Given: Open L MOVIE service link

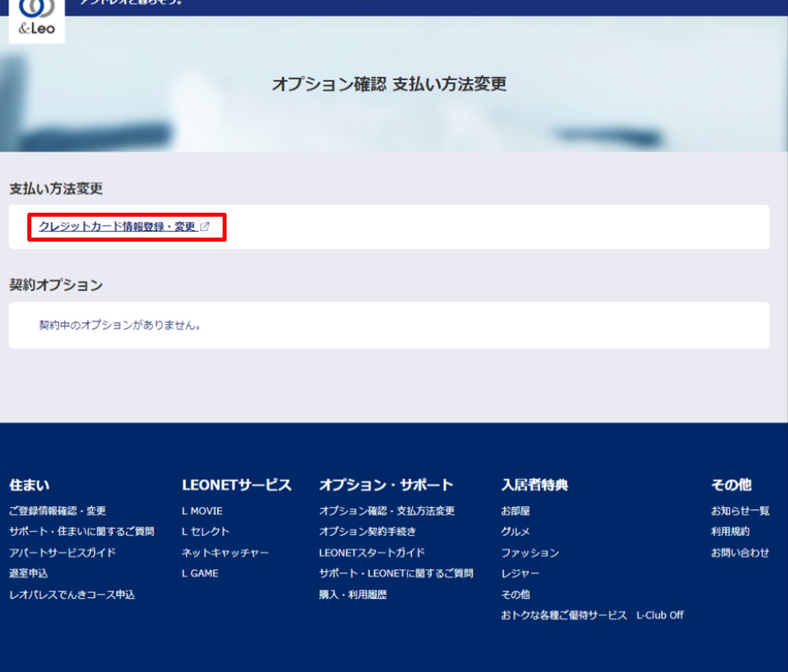Looking at the screenshot, I should point(202,511).
